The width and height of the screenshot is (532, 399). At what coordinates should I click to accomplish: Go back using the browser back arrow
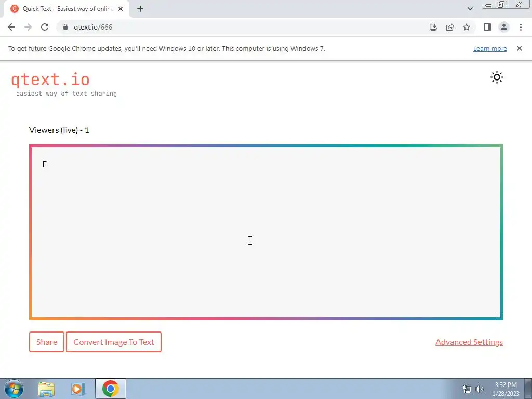coord(11,27)
